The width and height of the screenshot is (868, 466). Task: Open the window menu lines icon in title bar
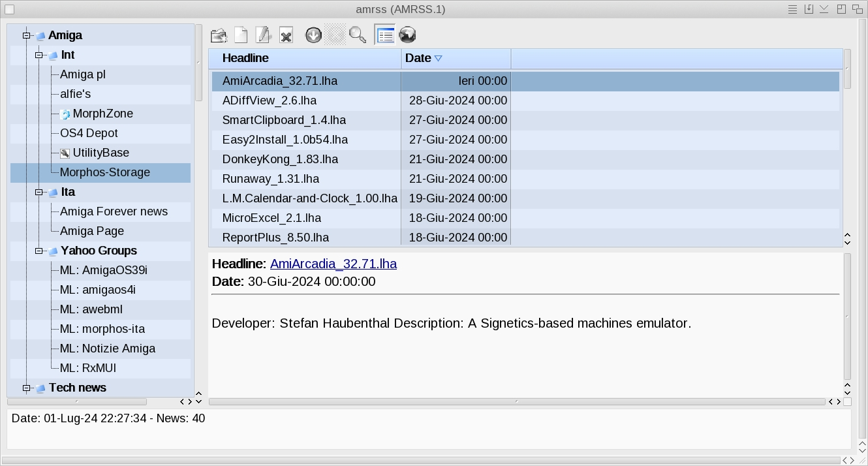pos(792,9)
